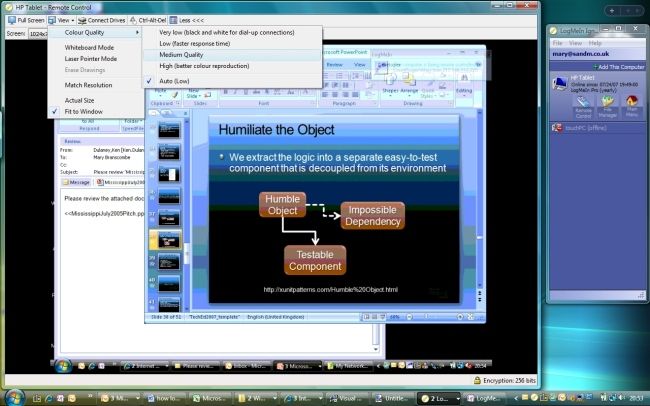650x406 pixels.
Task: Click the Humble Object shape on slide
Action: pyautogui.click(x=282, y=204)
